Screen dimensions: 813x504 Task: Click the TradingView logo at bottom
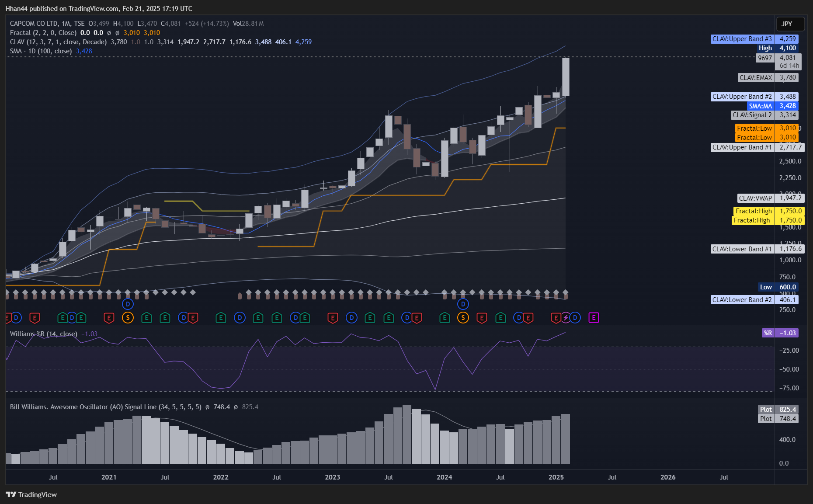[x=31, y=494]
